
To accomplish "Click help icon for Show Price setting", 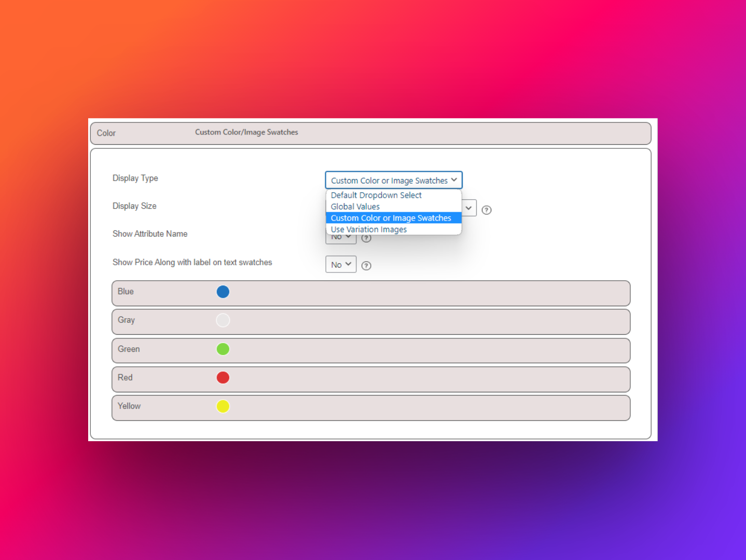I will pos(366,266).
